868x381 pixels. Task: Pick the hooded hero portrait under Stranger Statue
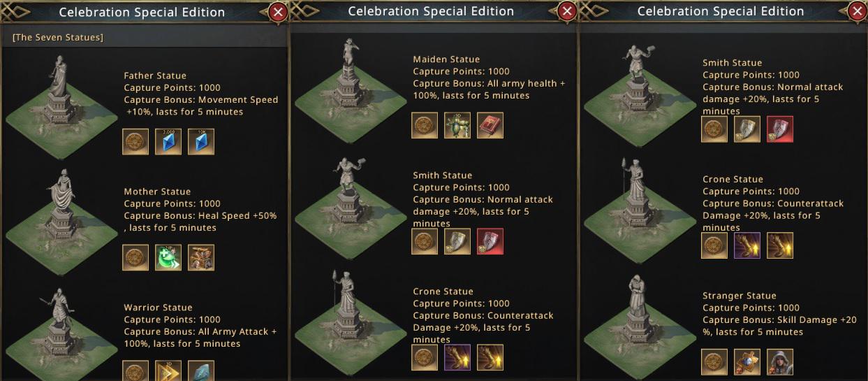coord(780,362)
